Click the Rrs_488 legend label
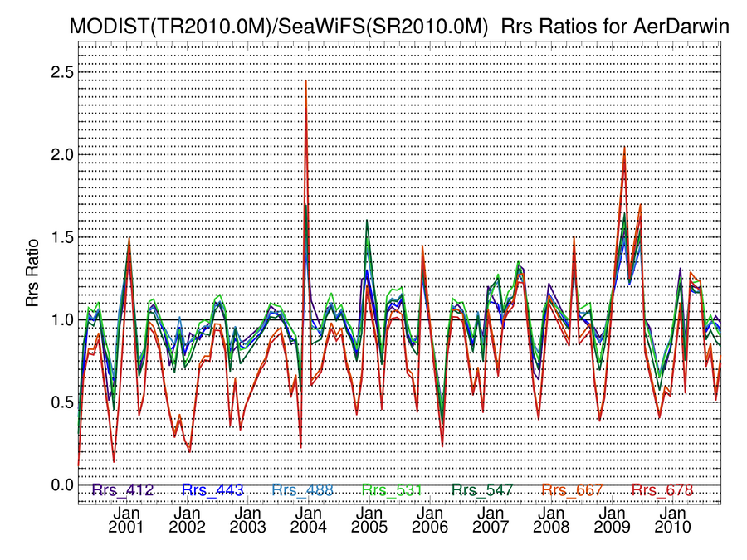Image resolution: width=747 pixels, height=560 pixels. (302, 490)
